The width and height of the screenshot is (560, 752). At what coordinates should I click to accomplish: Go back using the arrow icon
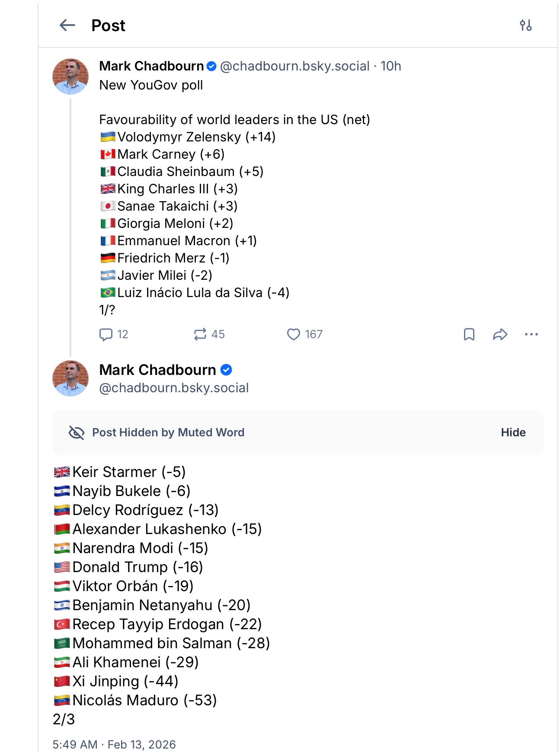(67, 26)
